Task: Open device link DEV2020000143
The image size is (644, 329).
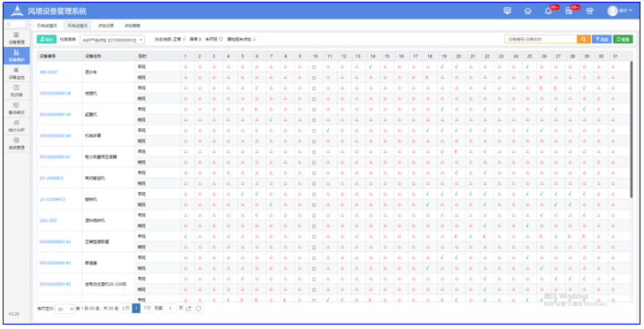Action: [x=55, y=263]
